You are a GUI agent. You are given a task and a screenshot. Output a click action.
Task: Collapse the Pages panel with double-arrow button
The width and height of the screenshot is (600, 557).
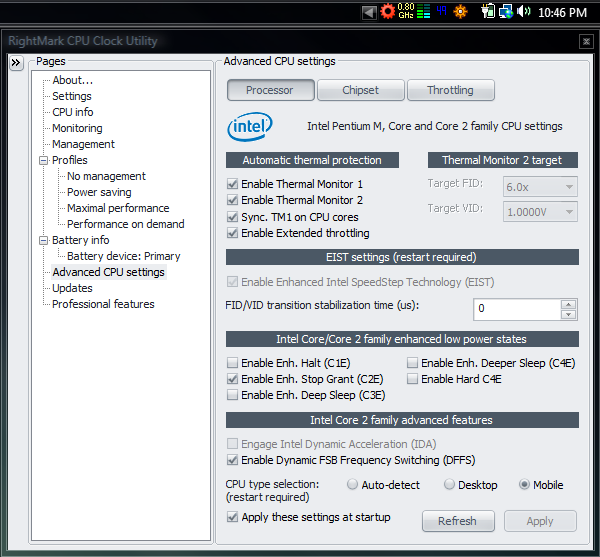tap(16, 63)
